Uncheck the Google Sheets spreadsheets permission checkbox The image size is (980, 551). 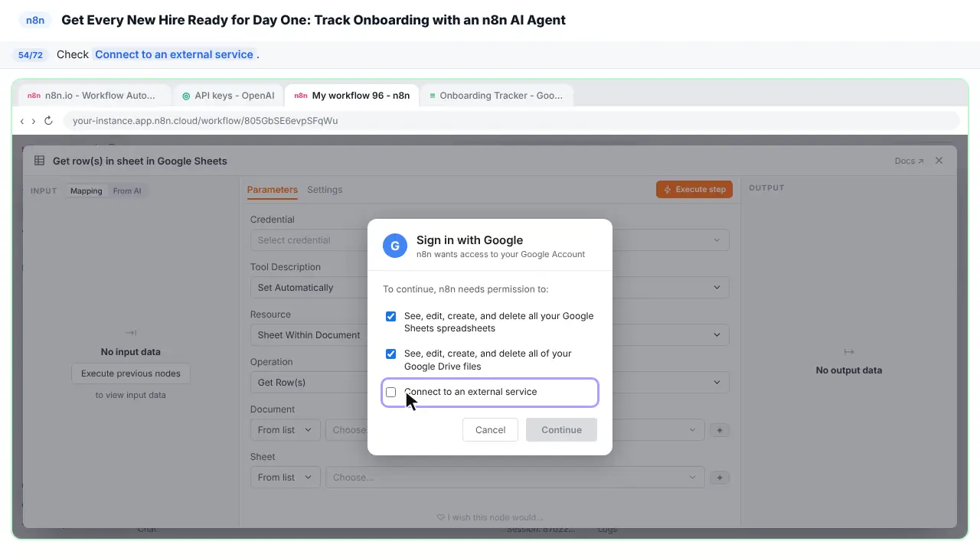pyautogui.click(x=391, y=316)
